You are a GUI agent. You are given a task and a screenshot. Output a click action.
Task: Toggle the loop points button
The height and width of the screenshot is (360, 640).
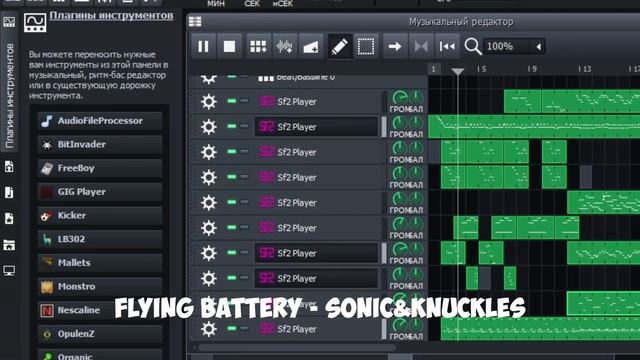[x=421, y=47]
